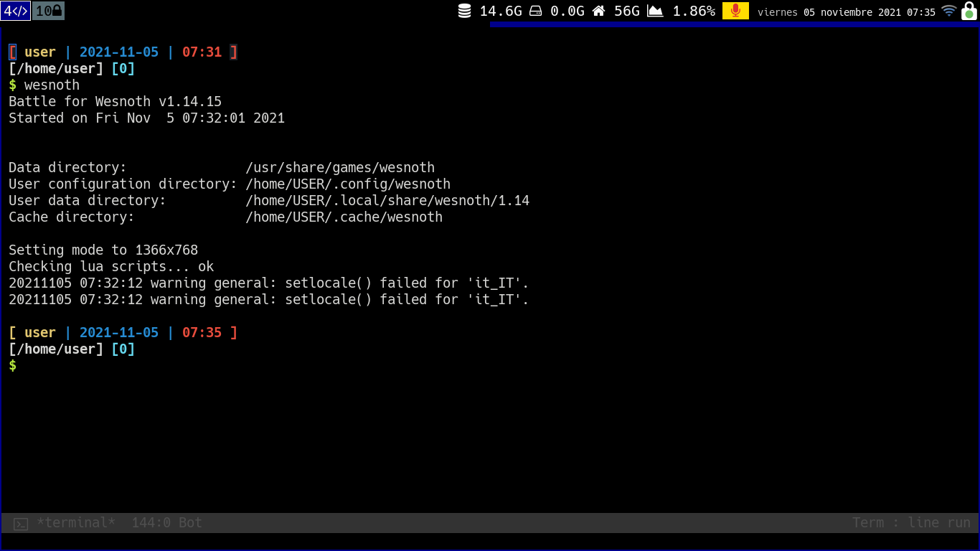The height and width of the screenshot is (551, 980).
Task: Open the date and clock display
Action: click(847, 12)
